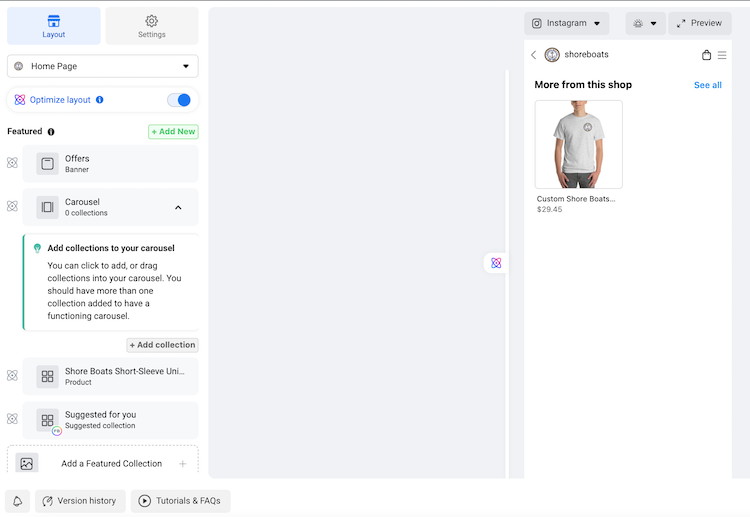Collapse the Carousel section chevron
The width and height of the screenshot is (750, 517).
coord(178,208)
